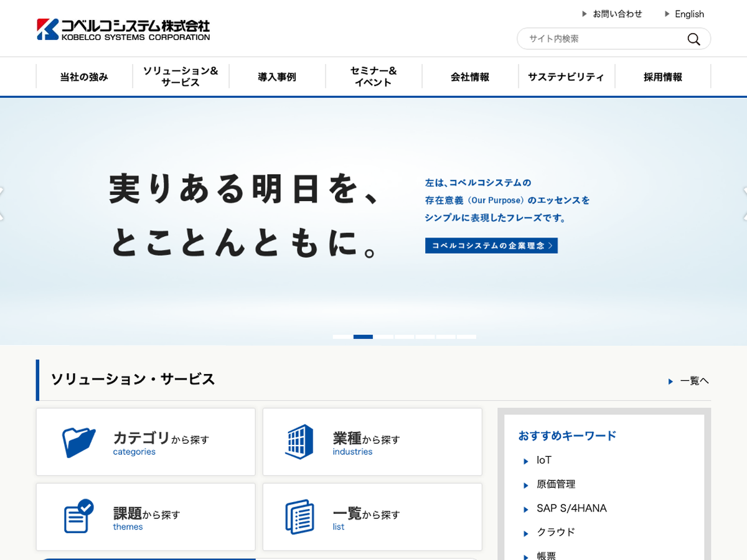Click the document list icon
This screenshot has height=560, width=747.
tap(299, 516)
